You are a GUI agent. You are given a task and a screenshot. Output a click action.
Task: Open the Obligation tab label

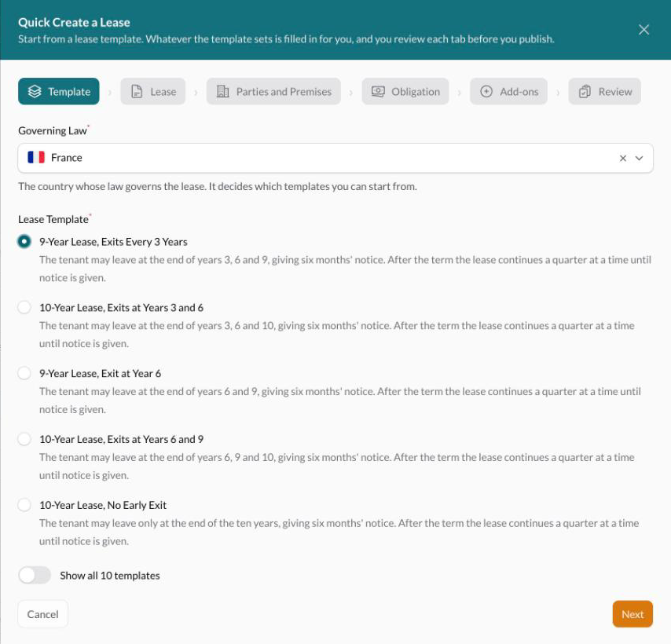(416, 92)
